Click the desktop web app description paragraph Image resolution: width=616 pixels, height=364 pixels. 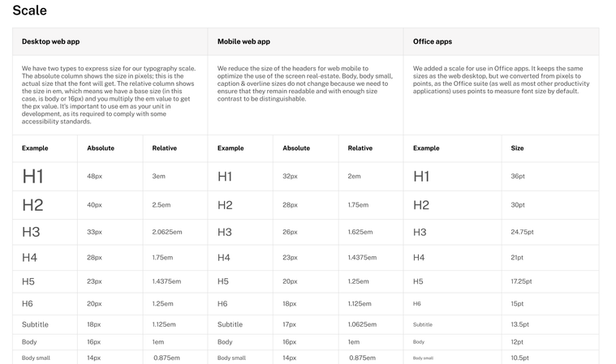(x=109, y=95)
